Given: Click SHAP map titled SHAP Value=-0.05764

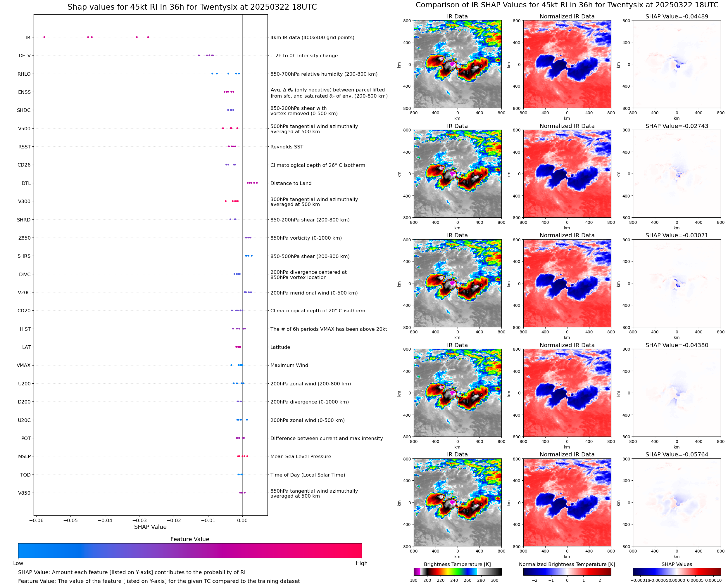Looking at the screenshot, I should click(x=677, y=503).
